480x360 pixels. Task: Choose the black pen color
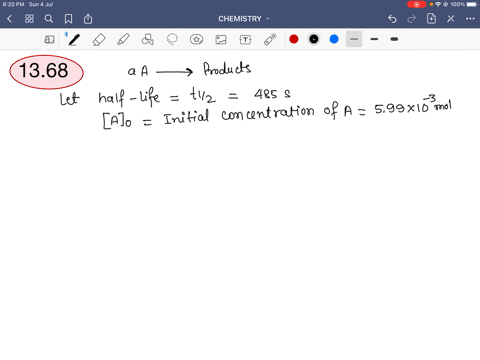tap(314, 39)
